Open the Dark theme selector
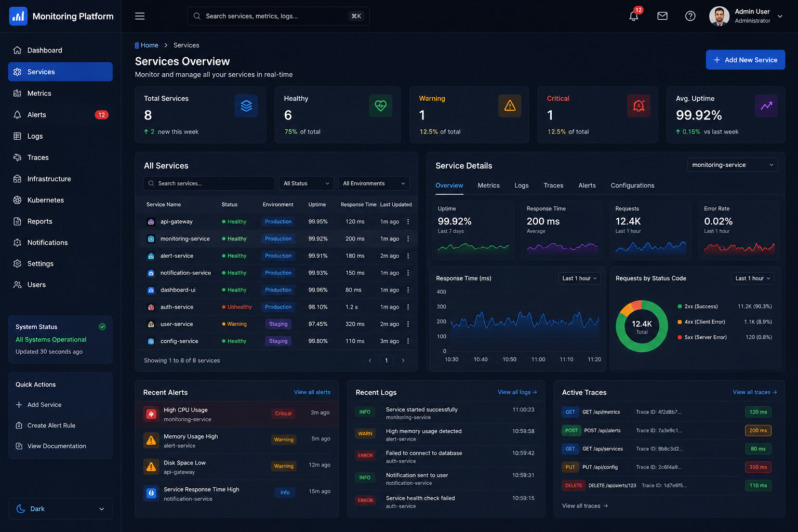 (60, 509)
